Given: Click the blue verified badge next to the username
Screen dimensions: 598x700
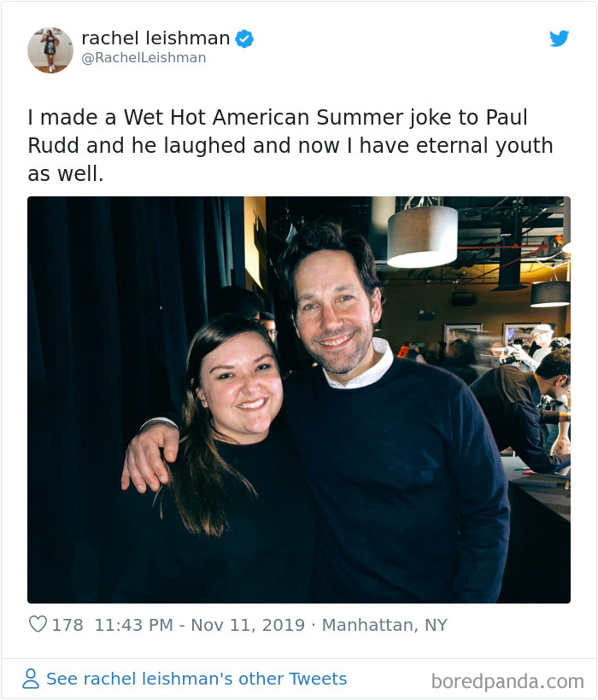Looking at the screenshot, I should point(247,38).
